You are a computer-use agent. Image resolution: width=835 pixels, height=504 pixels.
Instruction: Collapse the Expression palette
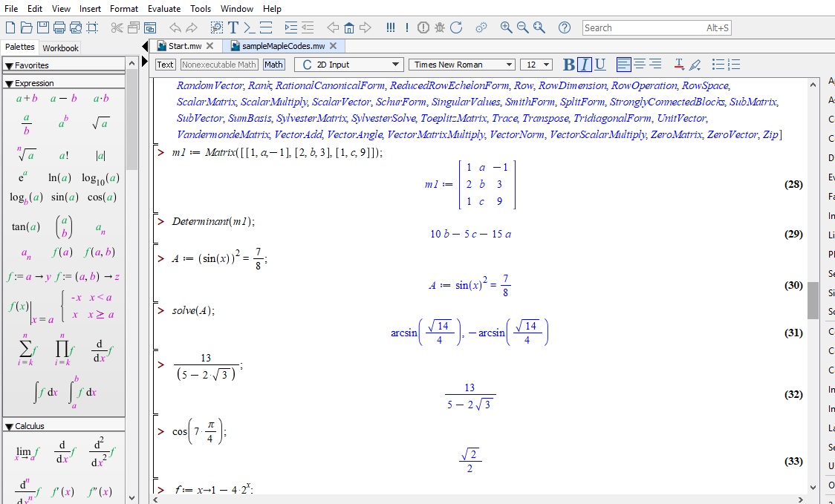(x=9, y=84)
